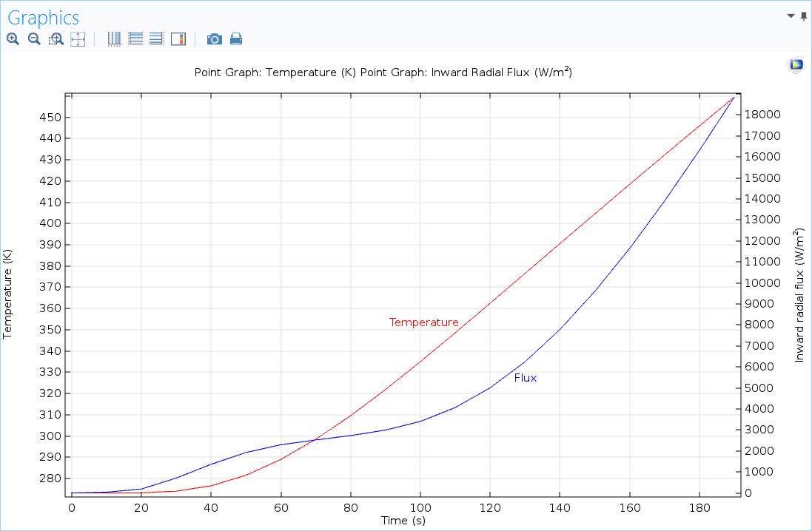Click the COMSOL logo icon near the plot

(796, 64)
